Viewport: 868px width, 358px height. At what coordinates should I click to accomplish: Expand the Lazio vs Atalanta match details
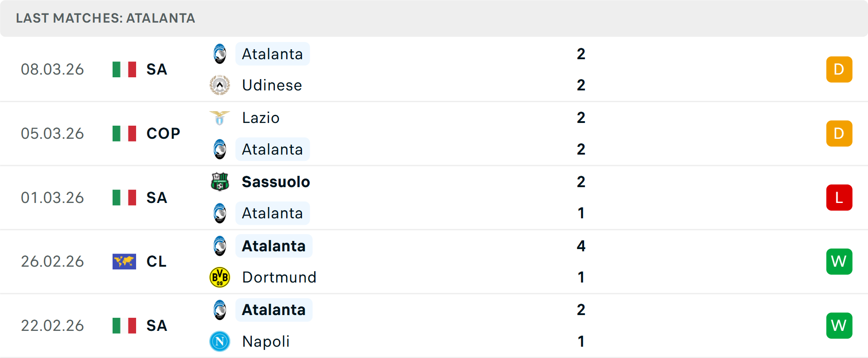click(x=434, y=133)
